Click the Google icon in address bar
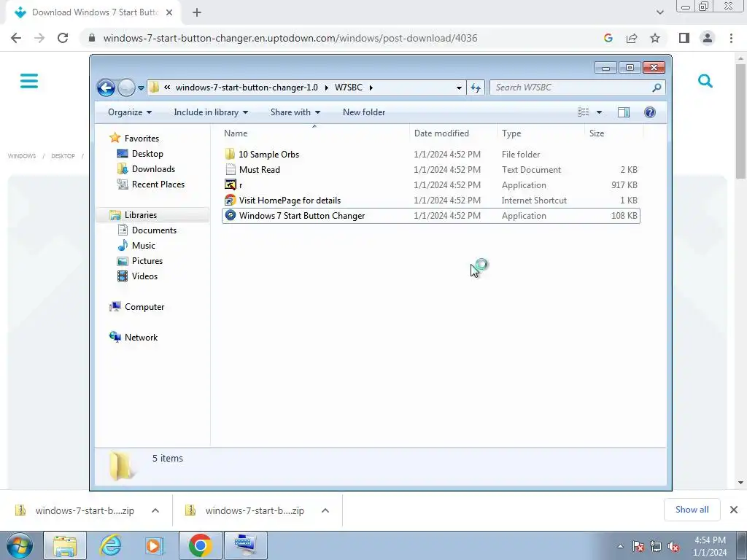Image resolution: width=747 pixels, height=560 pixels. tap(608, 38)
